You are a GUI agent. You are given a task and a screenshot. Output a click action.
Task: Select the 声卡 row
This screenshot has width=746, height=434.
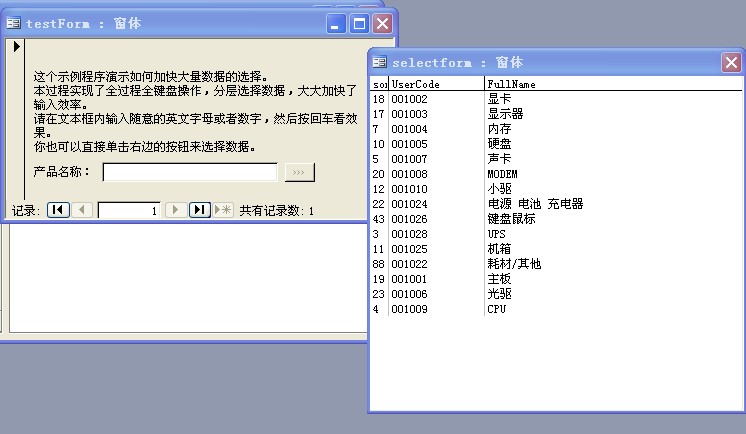coord(557,159)
